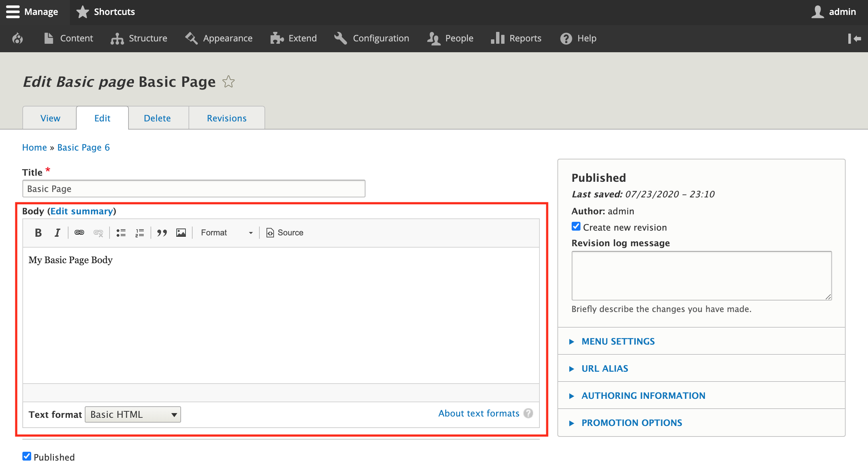Viewport: 868px width, 466px height.
Task: Insert a bulleted list in editor
Action: [x=121, y=233]
